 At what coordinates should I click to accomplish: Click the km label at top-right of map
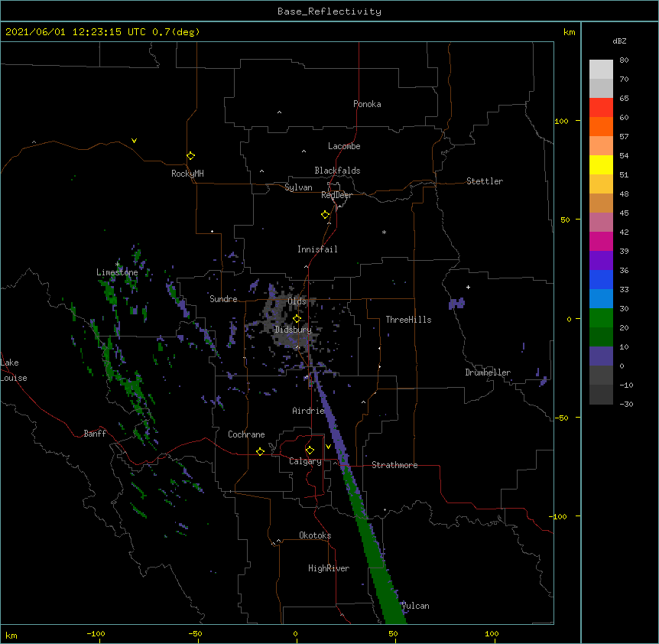click(569, 32)
